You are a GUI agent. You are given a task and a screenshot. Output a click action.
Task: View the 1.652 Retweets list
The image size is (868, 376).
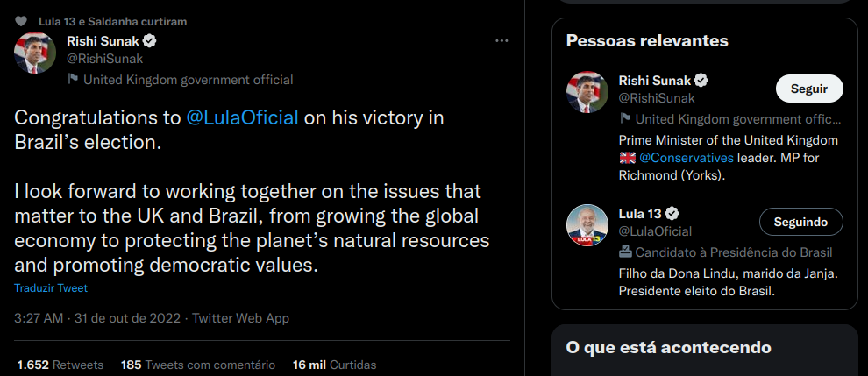coord(60,365)
